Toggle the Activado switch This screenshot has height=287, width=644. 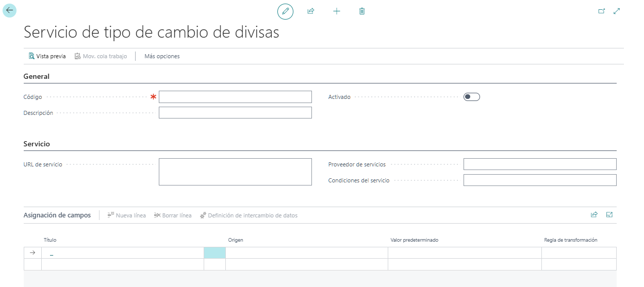[472, 97]
